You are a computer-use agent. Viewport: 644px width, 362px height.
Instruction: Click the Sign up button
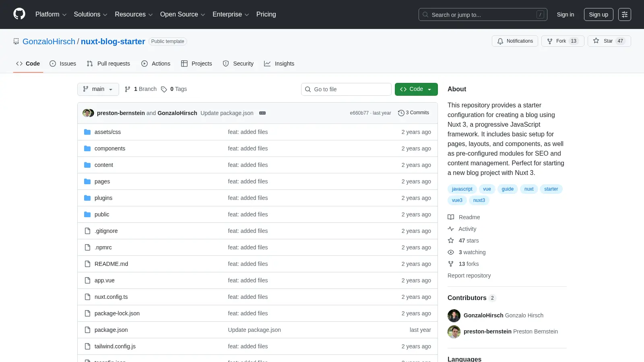[x=599, y=14]
